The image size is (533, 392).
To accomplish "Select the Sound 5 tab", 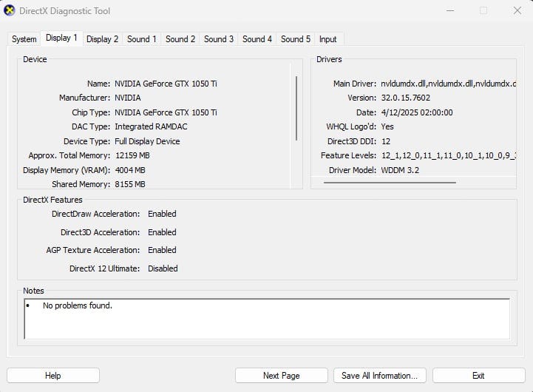I will (296, 39).
